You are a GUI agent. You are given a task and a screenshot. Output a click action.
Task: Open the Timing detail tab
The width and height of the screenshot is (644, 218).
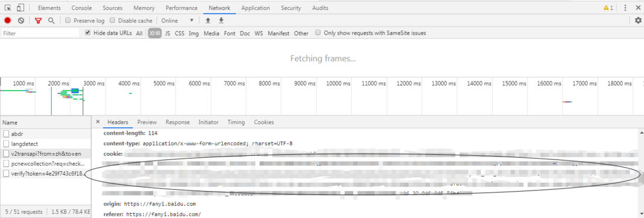[236, 122]
